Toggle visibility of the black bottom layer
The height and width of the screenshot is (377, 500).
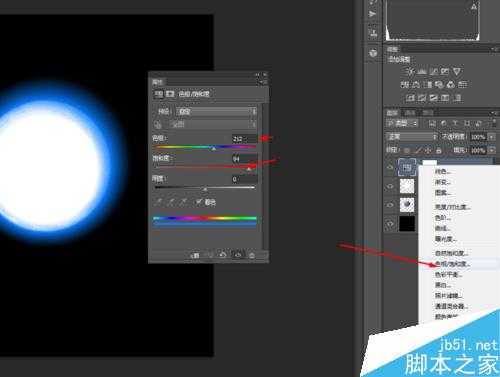coord(390,224)
